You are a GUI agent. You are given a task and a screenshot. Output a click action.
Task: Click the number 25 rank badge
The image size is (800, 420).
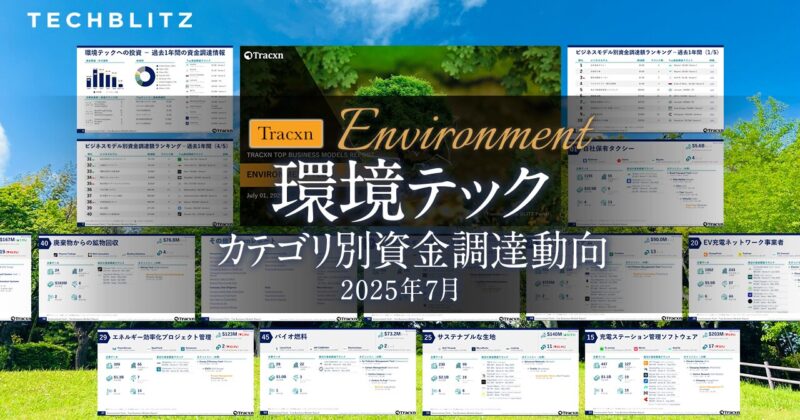click(428, 337)
